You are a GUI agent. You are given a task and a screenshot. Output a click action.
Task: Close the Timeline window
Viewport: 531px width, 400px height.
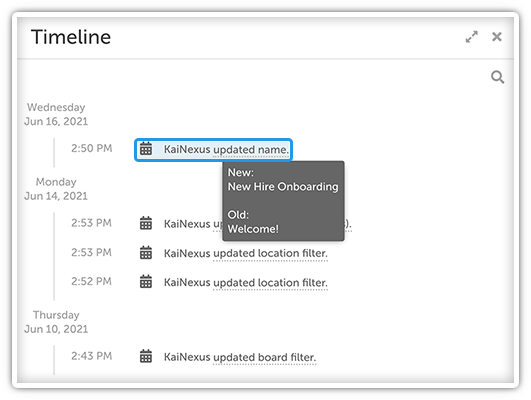[x=497, y=37]
